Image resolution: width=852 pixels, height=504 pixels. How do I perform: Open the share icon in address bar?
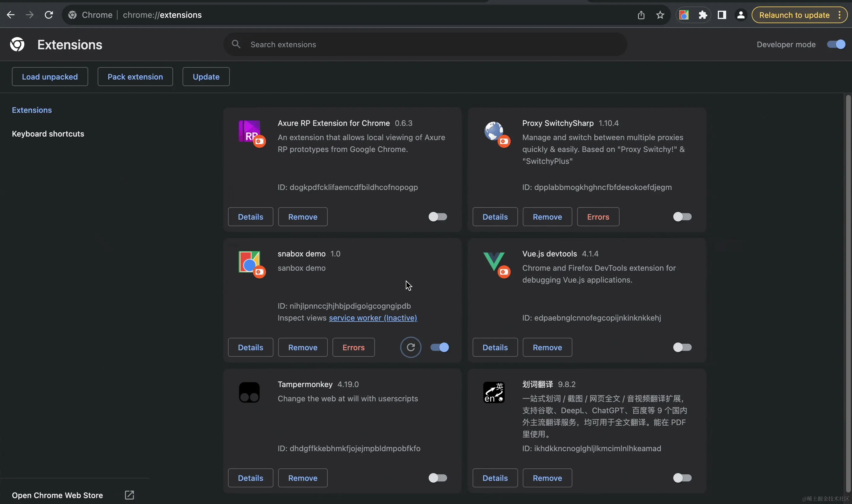click(640, 15)
